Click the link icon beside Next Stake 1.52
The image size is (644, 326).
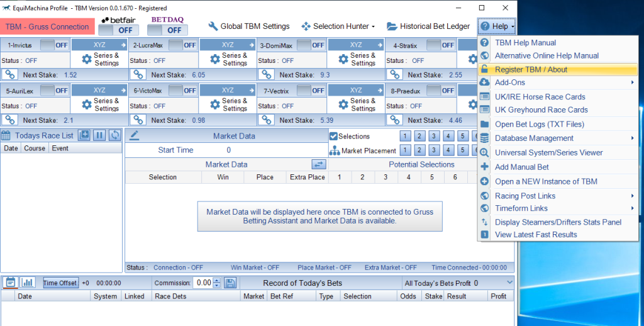[10, 75]
